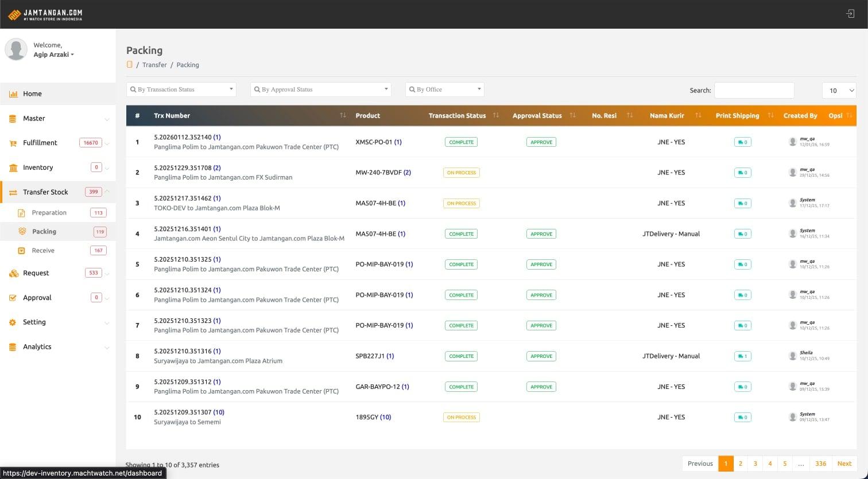The width and height of the screenshot is (868, 479).
Task: Click ON PROCESS status in row 2
Action: point(461,173)
